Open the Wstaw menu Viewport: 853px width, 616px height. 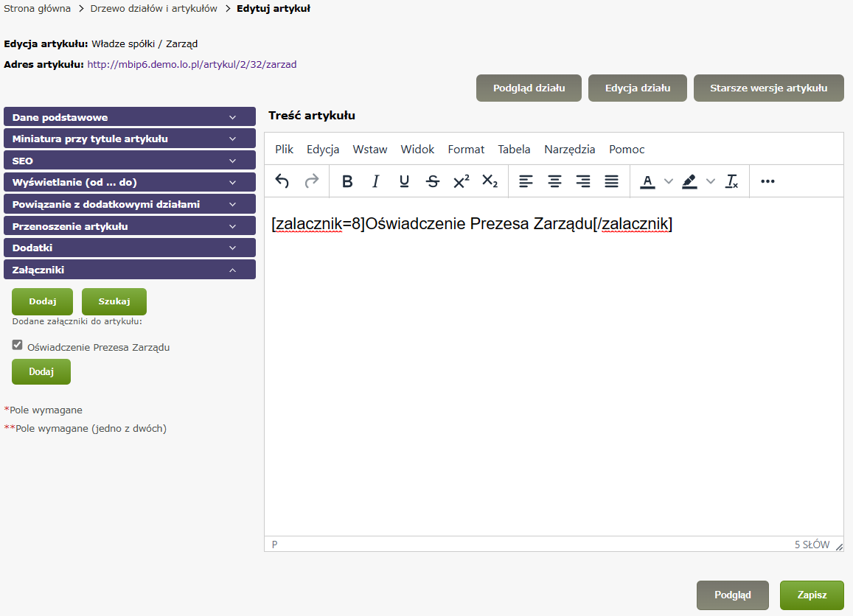tap(369, 149)
